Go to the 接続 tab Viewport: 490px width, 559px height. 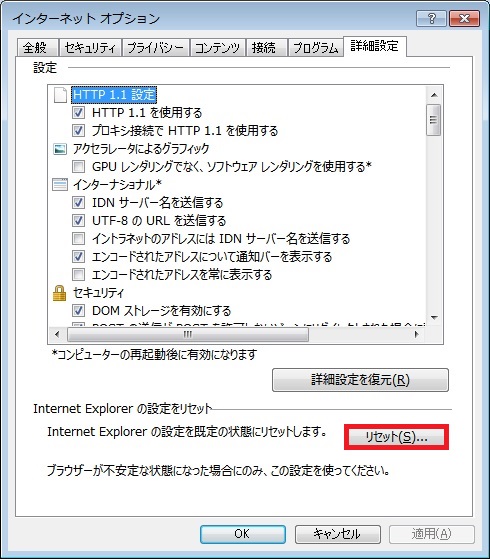(x=264, y=47)
